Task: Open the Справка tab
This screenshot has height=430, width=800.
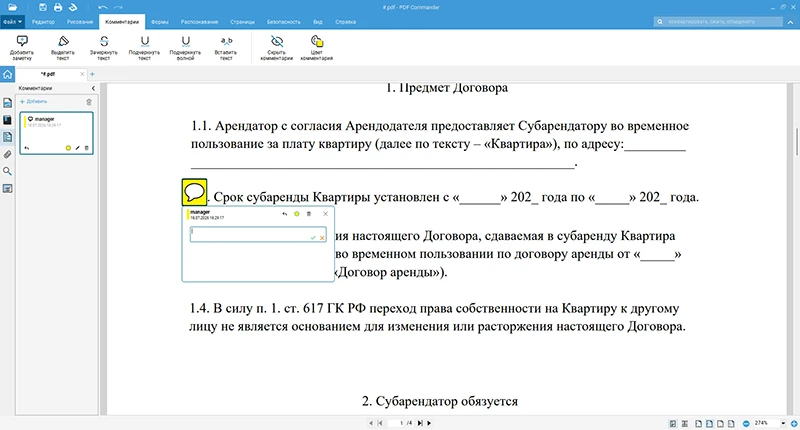Action: coord(345,22)
